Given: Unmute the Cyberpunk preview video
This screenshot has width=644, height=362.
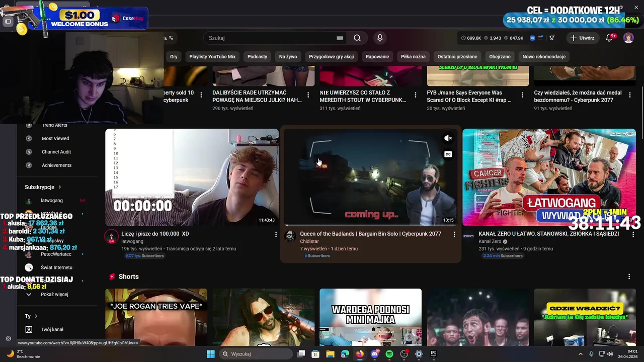Looking at the screenshot, I should click(448, 138).
